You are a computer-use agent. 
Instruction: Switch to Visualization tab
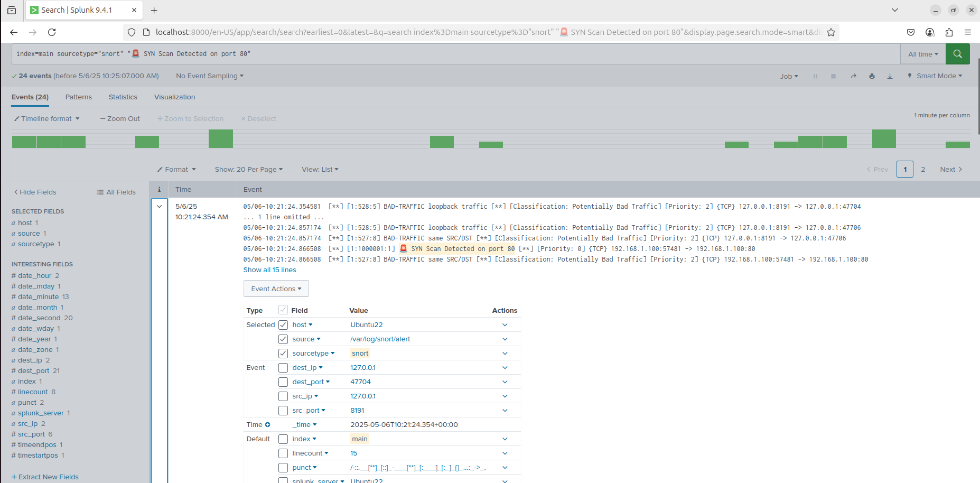[175, 97]
